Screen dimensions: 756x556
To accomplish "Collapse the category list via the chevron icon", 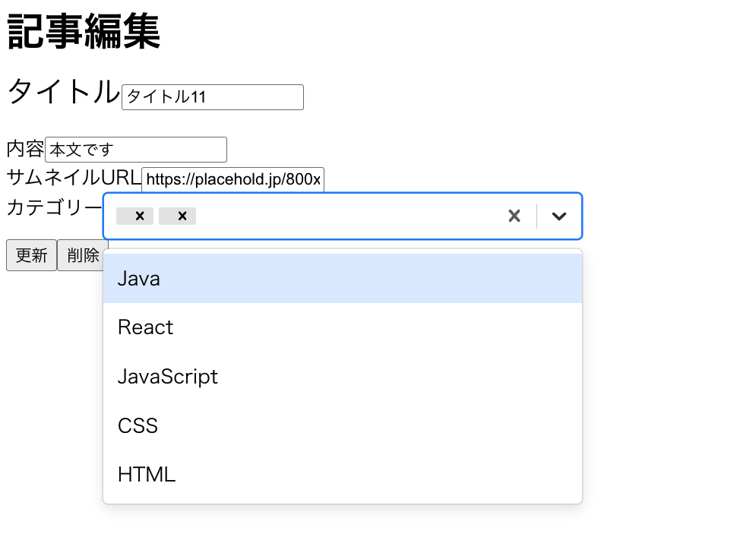I will [559, 216].
